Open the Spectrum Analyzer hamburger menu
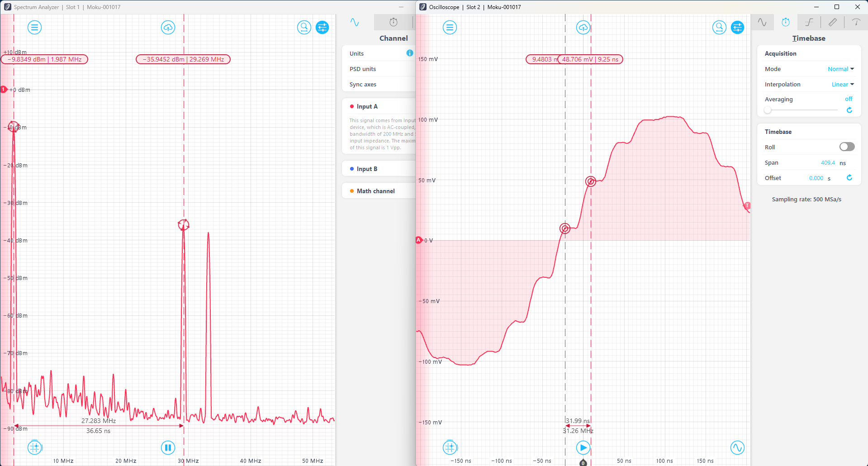Image resolution: width=868 pixels, height=466 pixels. 34,28
